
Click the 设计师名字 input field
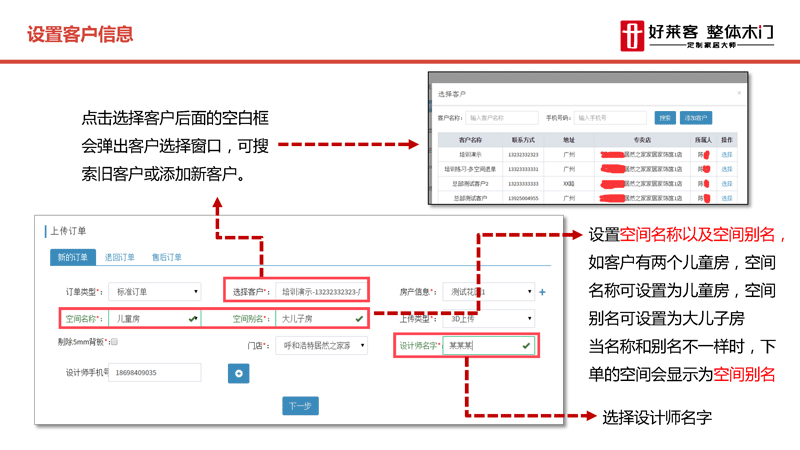(488, 345)
